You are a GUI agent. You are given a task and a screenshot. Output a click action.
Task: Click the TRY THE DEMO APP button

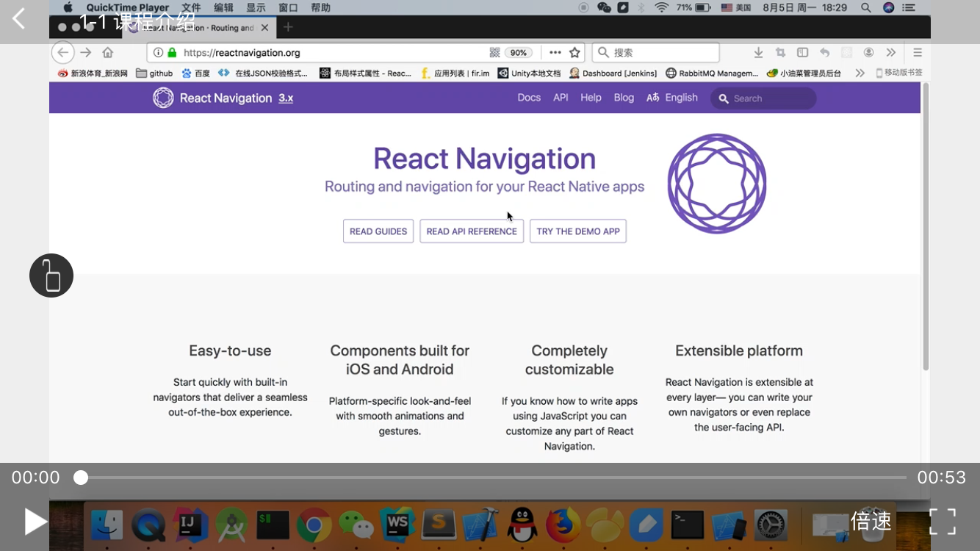[x=578, y=231]
